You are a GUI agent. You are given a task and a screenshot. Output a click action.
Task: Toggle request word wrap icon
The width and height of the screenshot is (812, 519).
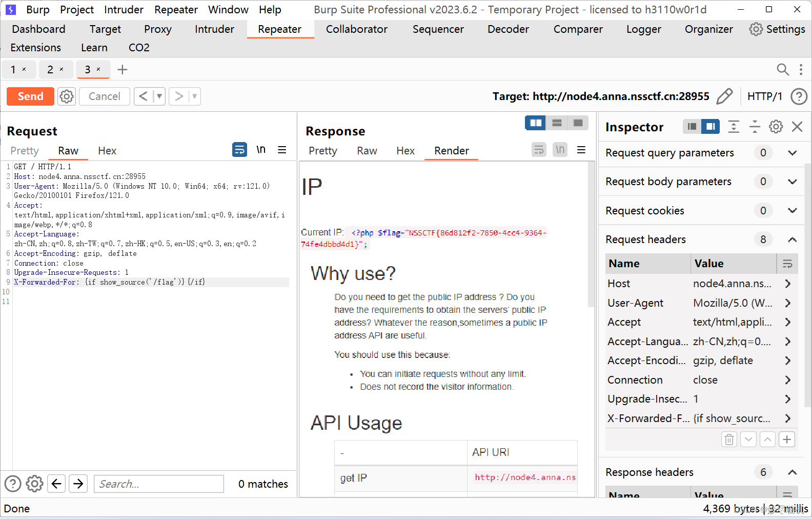[239, 150]
